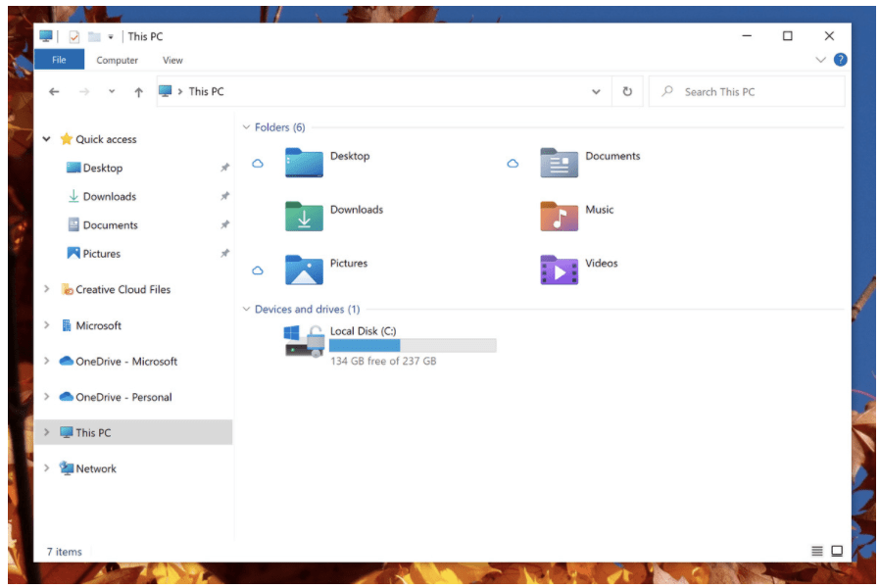Screen dimensions: 880x588
Task: Navigate up one level with up arrow
Action: 138,92
